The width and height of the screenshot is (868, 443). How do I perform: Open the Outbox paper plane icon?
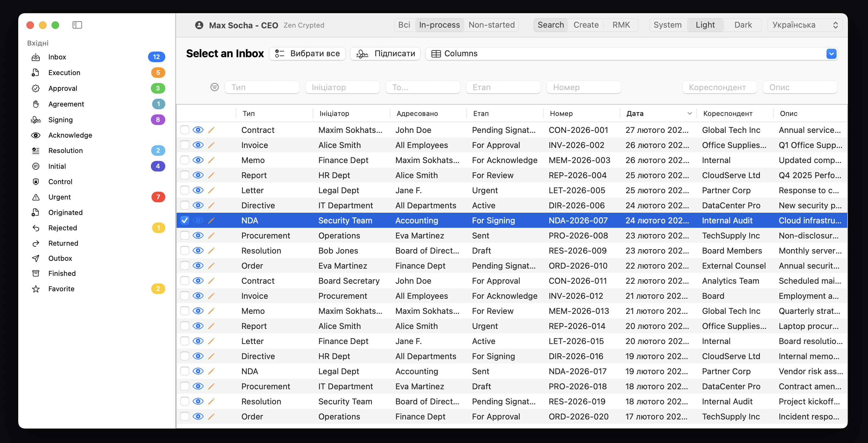(36, 258)
